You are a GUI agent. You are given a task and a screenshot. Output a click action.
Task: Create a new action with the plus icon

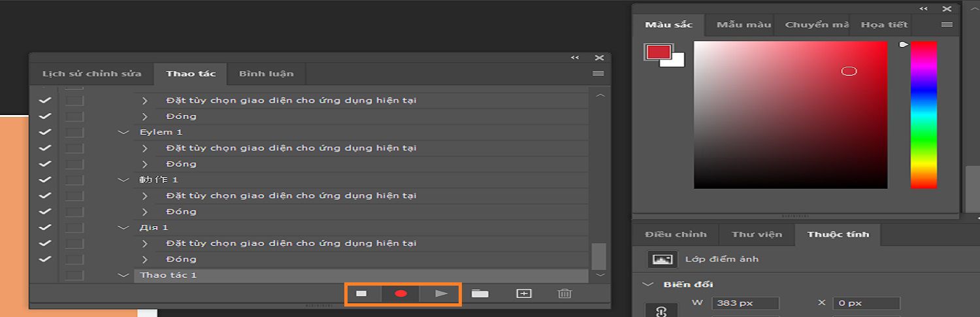click(x=524, y=294)
